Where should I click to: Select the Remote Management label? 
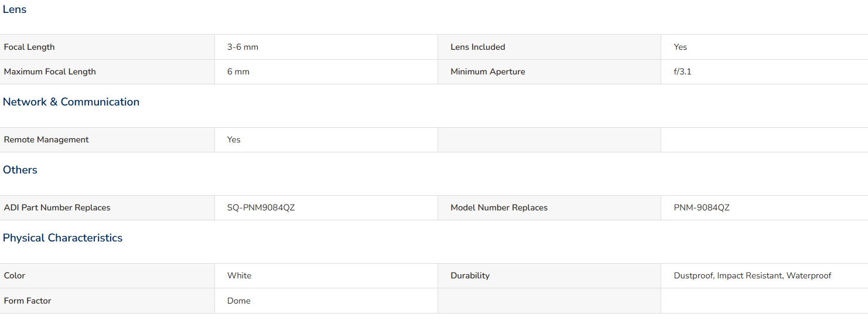coord(46,139)
